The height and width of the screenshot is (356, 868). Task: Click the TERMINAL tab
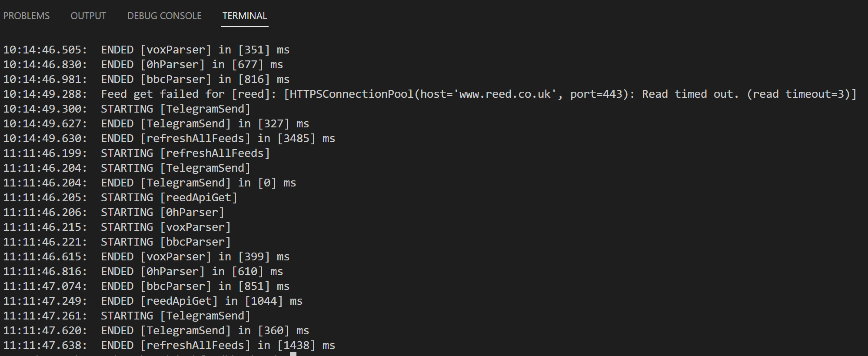pos(245,16)
